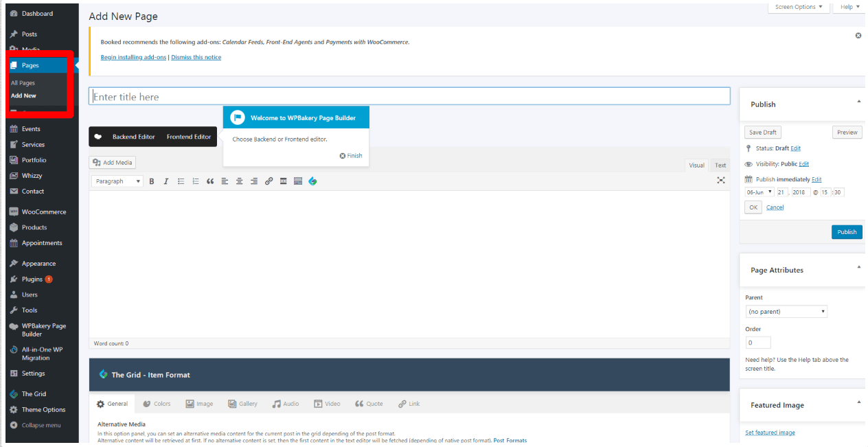Collapse the Page Attributes panel
This screenshot has height=447, width=868.
click(858, 267)
